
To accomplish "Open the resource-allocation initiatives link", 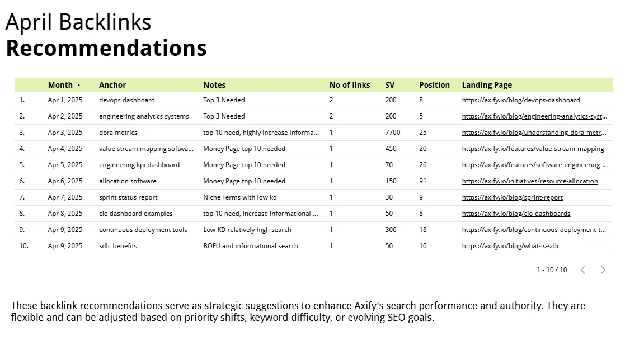I will (x=530, y=181).
